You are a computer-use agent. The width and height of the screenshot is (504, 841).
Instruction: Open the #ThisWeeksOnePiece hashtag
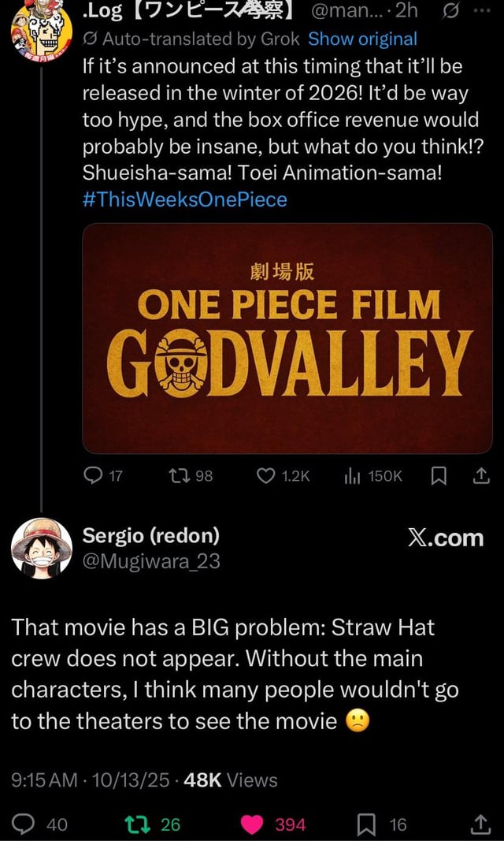click(x=185, y=199)
